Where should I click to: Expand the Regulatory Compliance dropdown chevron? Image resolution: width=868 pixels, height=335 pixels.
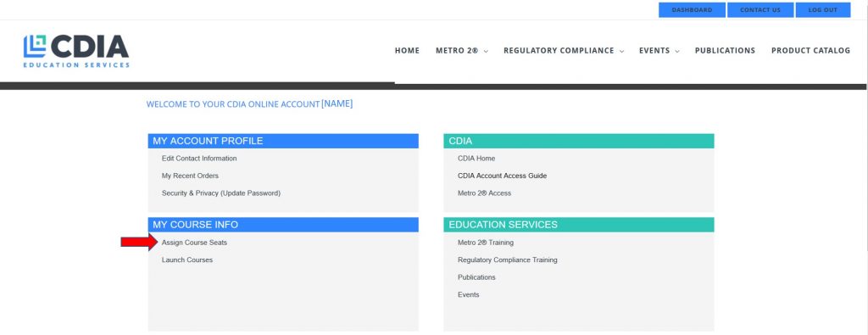pyautogui.click(x=621, y=51)
